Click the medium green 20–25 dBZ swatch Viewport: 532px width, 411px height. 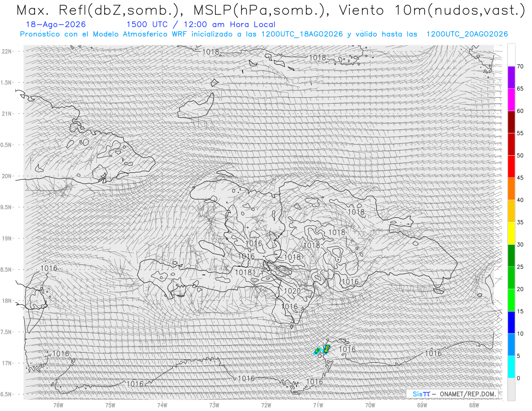click(x=511, y=278)
